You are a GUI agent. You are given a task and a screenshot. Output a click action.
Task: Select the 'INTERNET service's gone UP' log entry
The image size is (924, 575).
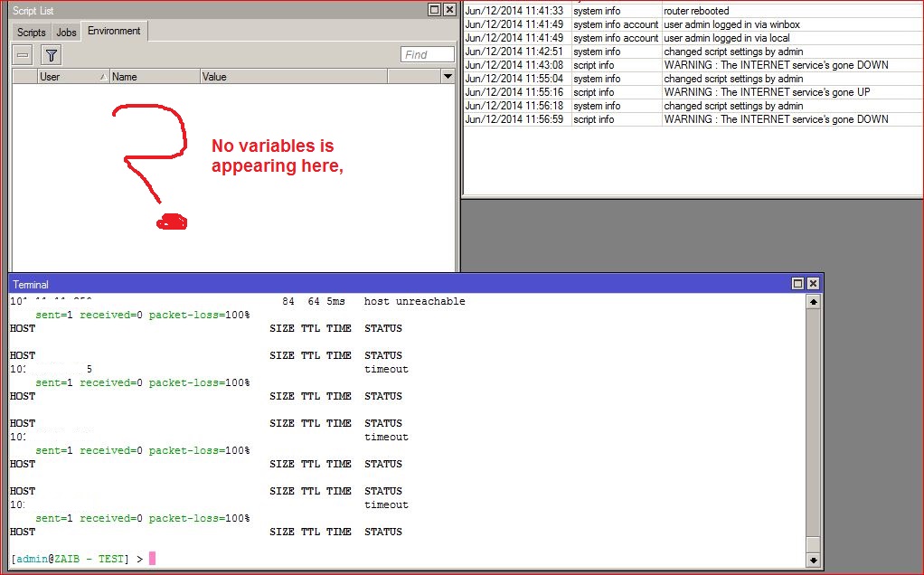(693, 92)
